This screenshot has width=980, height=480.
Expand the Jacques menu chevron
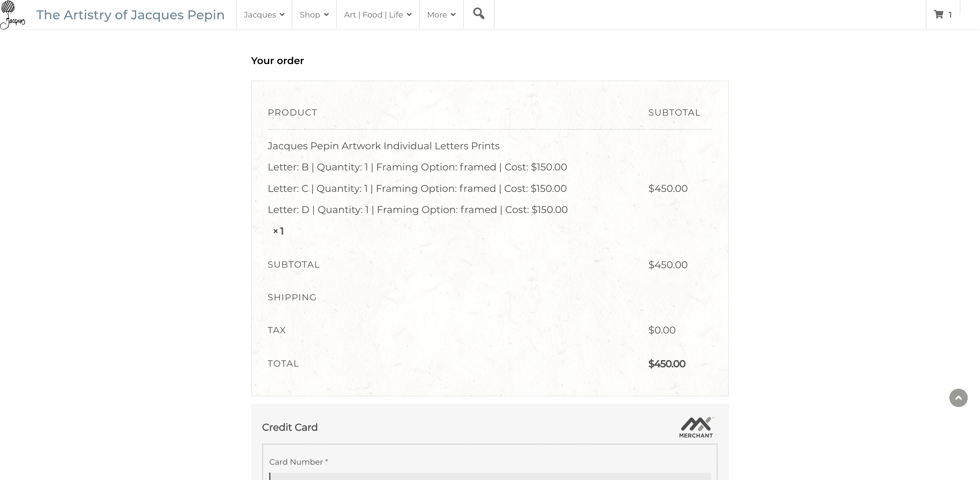point(282,15)
